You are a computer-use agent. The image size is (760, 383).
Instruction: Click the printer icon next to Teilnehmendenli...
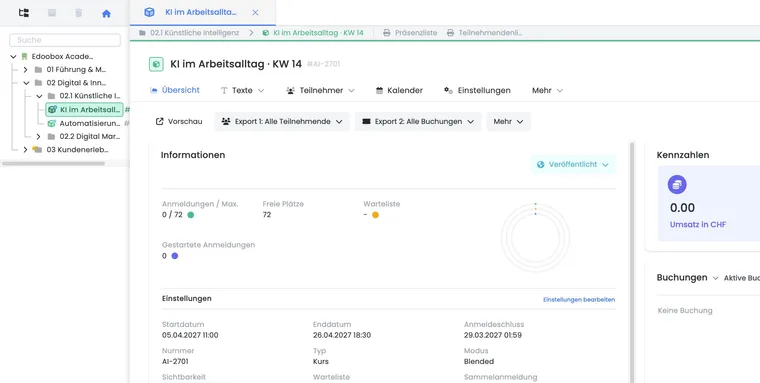pos(450,33)
